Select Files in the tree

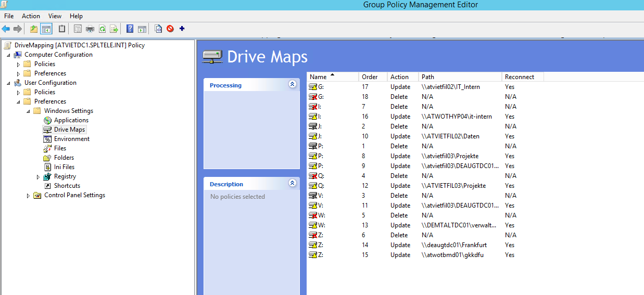[x=60, y=148]
